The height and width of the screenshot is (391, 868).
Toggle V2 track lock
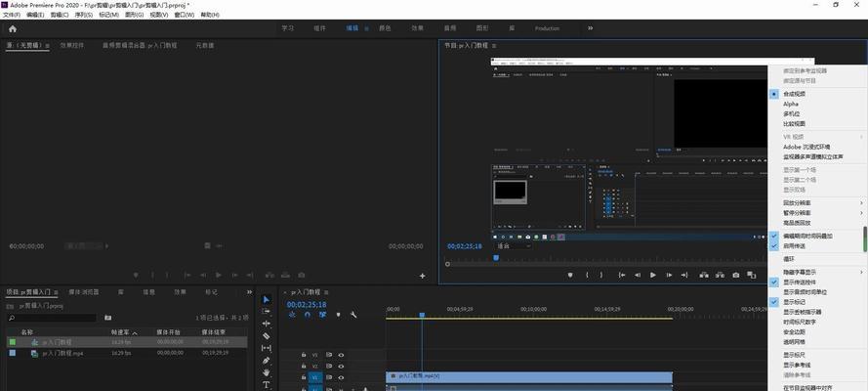click(x=304, y=367)
